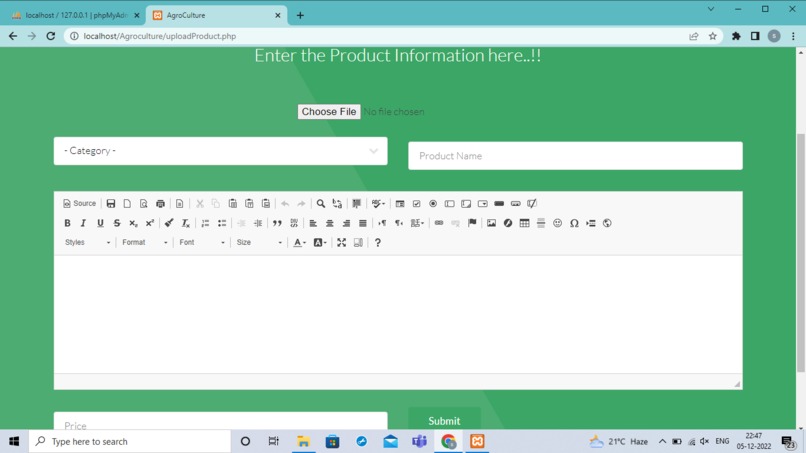The image size is (806, 453).
Task: Insert a selection field via editor toolbar
Action: 482,204
